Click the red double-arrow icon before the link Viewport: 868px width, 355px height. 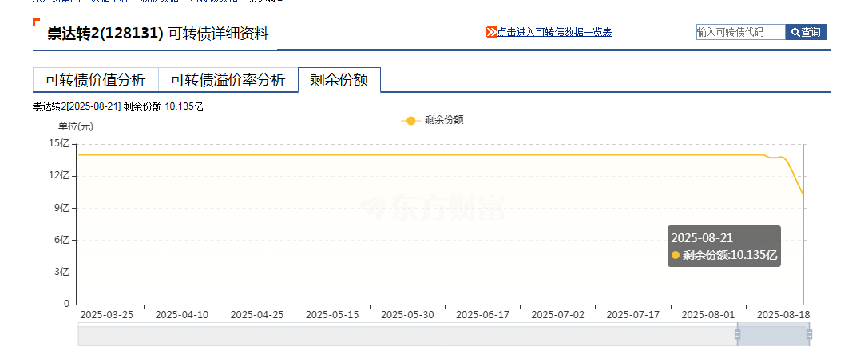pyautogui.click(x=492, y=32)
